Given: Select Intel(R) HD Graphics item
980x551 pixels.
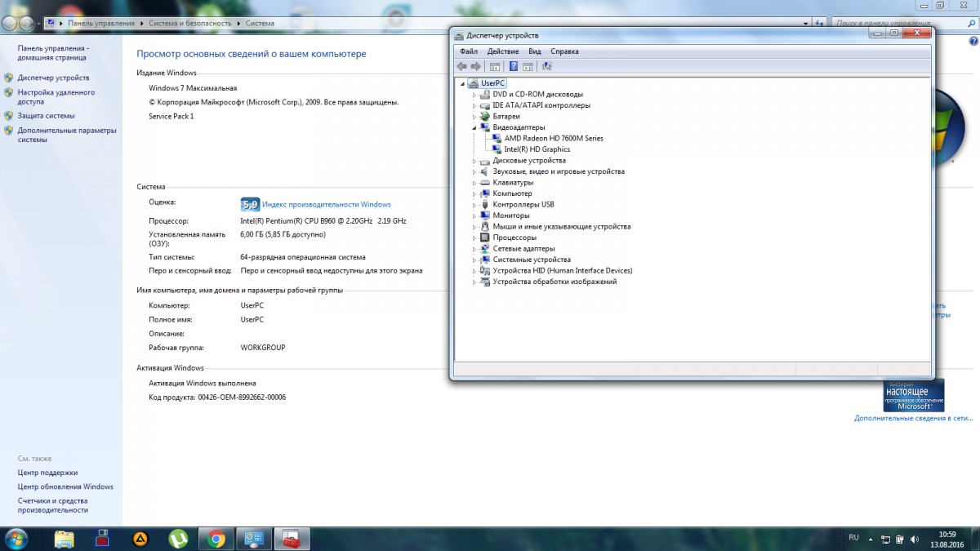Looking at the screenshot, I should point(537,149).
